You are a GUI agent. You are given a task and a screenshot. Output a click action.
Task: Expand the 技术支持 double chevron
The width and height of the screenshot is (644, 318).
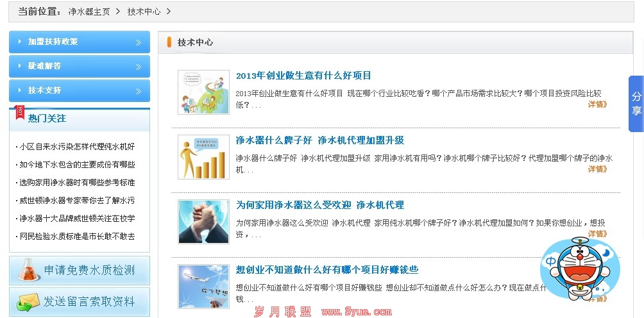139,90
